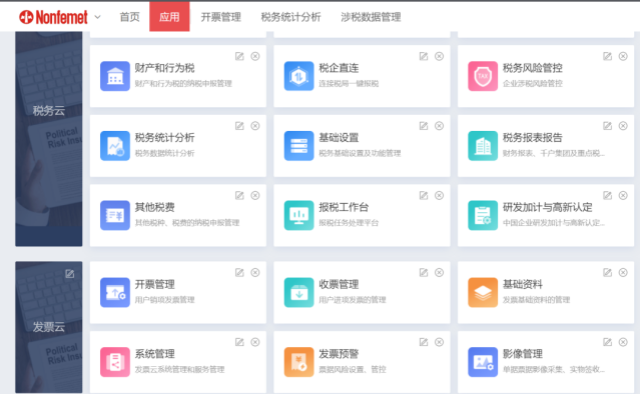This screenshot has height=394, width=640.
Task: Edit the 税务风险管控 card
Action: [607, 56]
